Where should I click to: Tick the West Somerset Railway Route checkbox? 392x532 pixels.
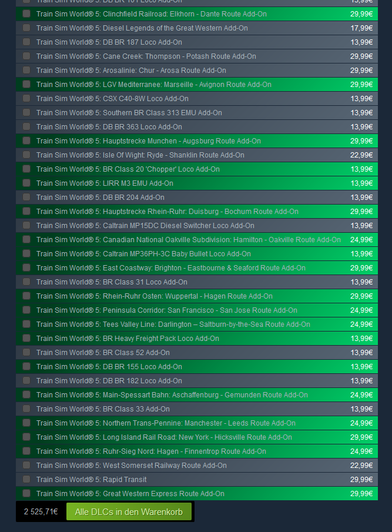(26, 465)
